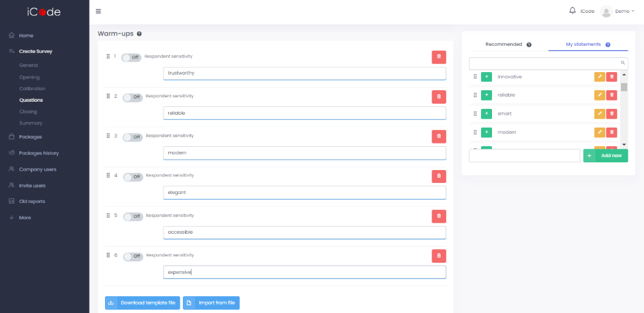Click the Add new statement button

click(x=605, y=155)
